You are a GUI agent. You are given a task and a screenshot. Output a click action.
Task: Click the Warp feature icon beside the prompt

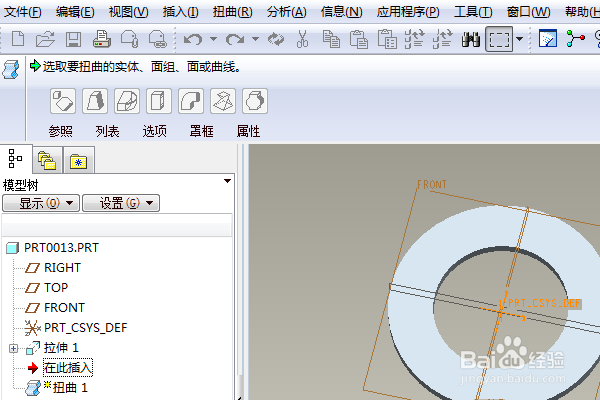(x=11, y=70)
